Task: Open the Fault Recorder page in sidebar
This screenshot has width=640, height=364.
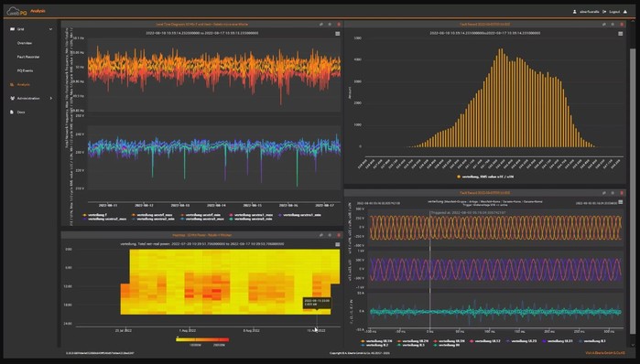Action: [x=28, y=57]
